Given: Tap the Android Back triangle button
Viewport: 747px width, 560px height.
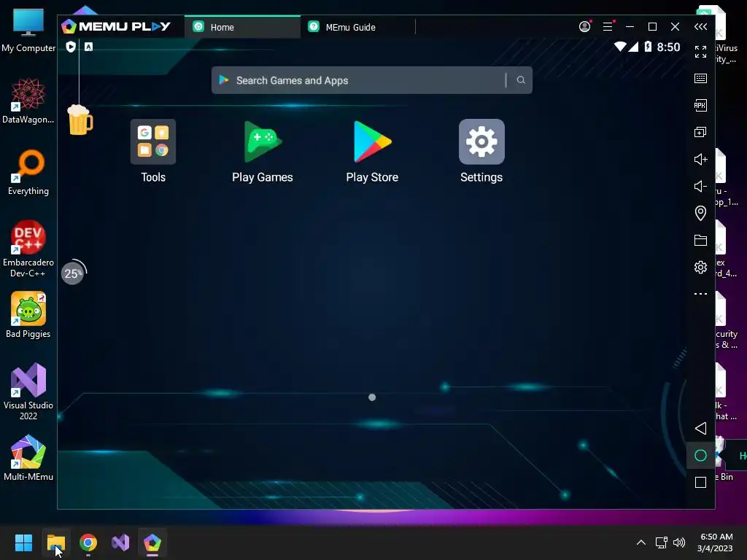Looking at the screenshot, I should coord(700,428).
